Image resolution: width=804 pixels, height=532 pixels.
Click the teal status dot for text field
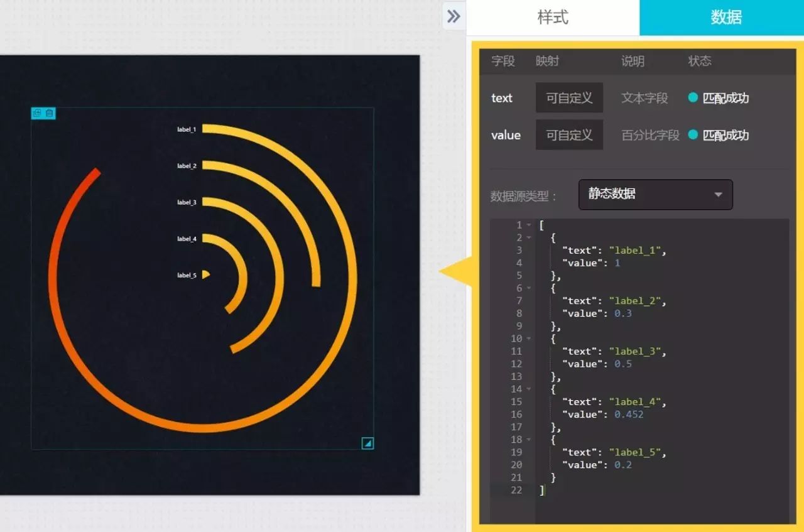pos(693,97)
